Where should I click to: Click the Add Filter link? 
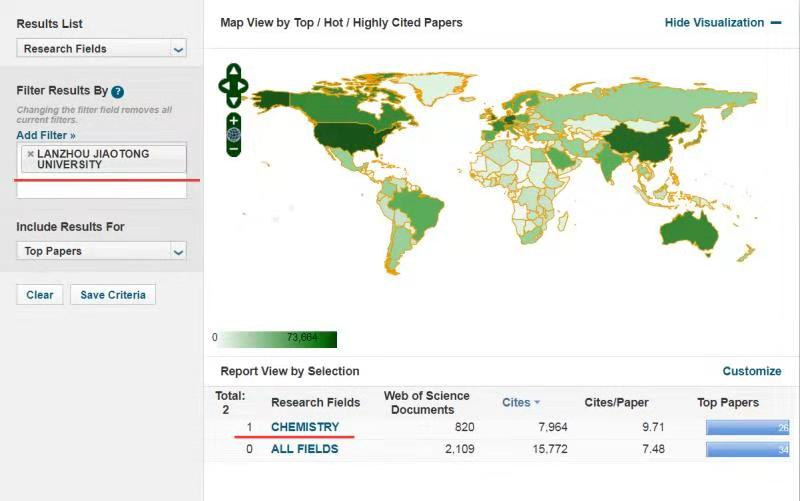(x=46, y=135)
